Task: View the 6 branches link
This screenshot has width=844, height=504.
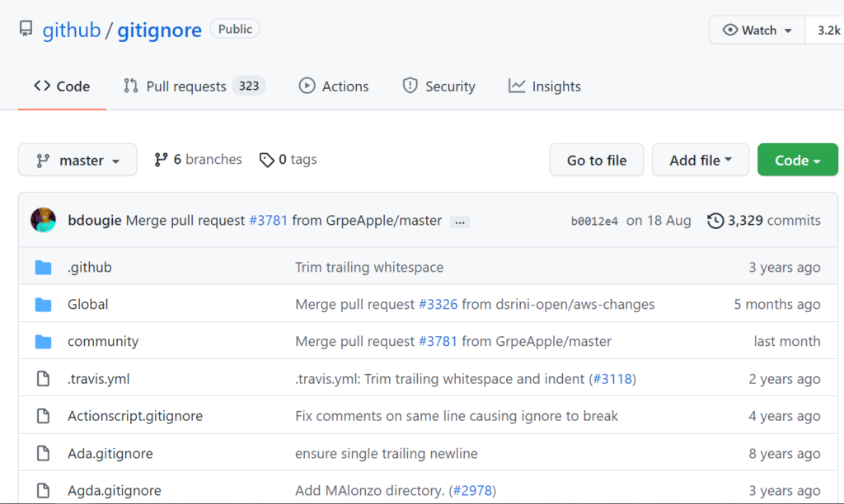Action: [x=198, y=160]
